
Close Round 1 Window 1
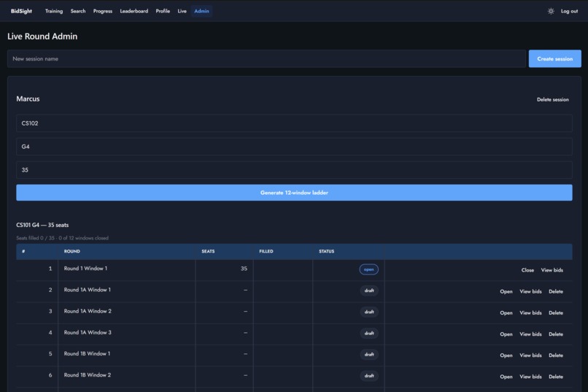tap(527, 270)
